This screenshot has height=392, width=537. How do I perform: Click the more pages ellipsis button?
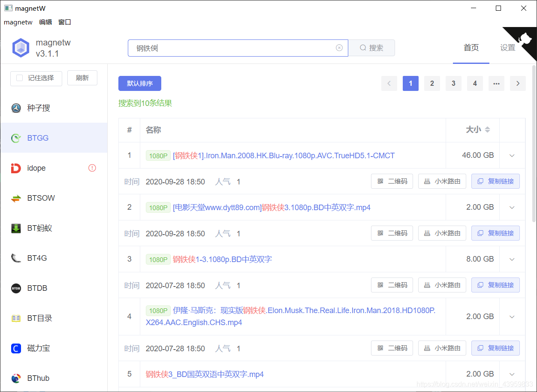pyautogui.click(x=496, y=84)
